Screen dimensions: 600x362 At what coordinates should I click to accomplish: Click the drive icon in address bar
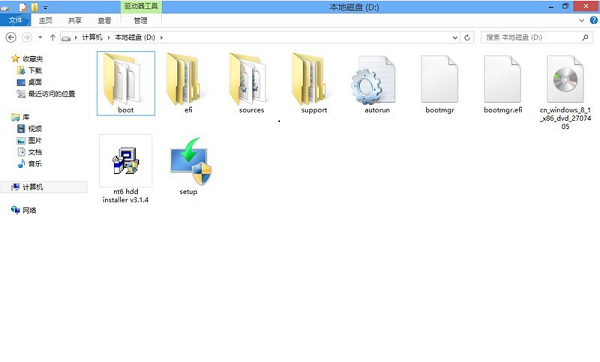[66, 38]
